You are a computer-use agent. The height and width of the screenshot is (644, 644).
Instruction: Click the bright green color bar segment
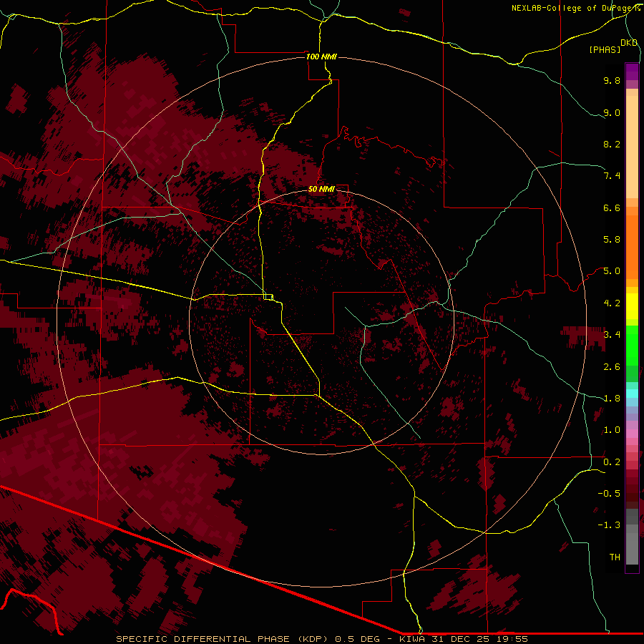632,346
